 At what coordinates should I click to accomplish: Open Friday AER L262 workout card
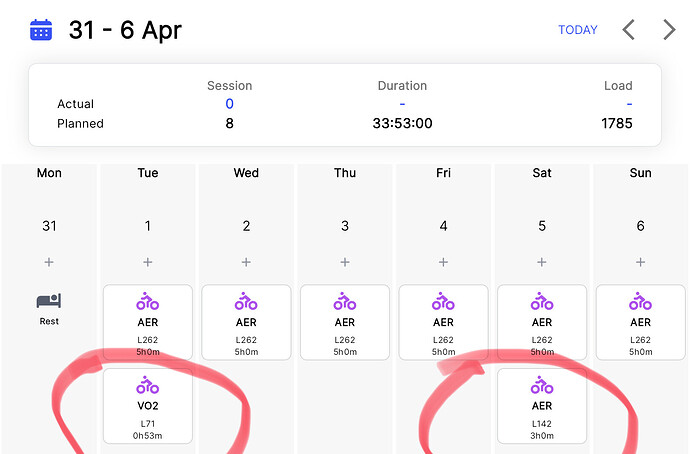444,322
